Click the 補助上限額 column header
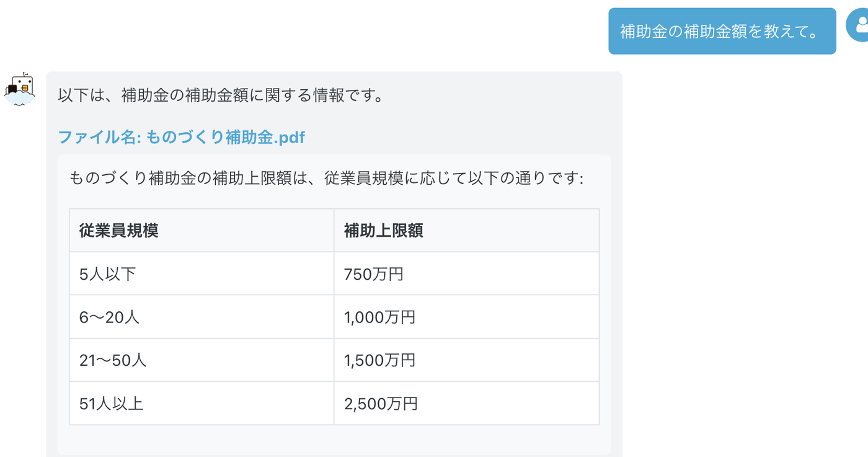The image size is (868, 457). click(x=466, y=231)
